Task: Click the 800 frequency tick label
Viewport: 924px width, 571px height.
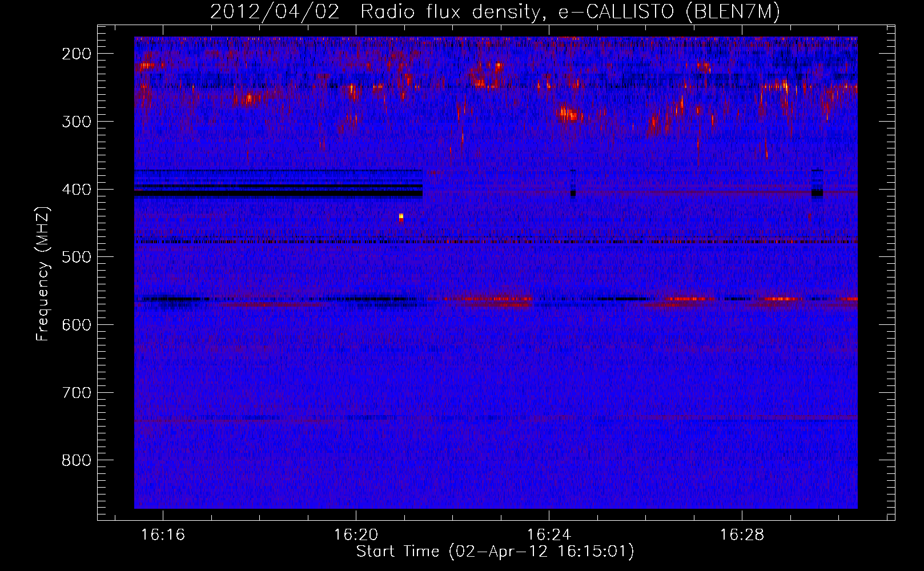Action: point(77,460)
